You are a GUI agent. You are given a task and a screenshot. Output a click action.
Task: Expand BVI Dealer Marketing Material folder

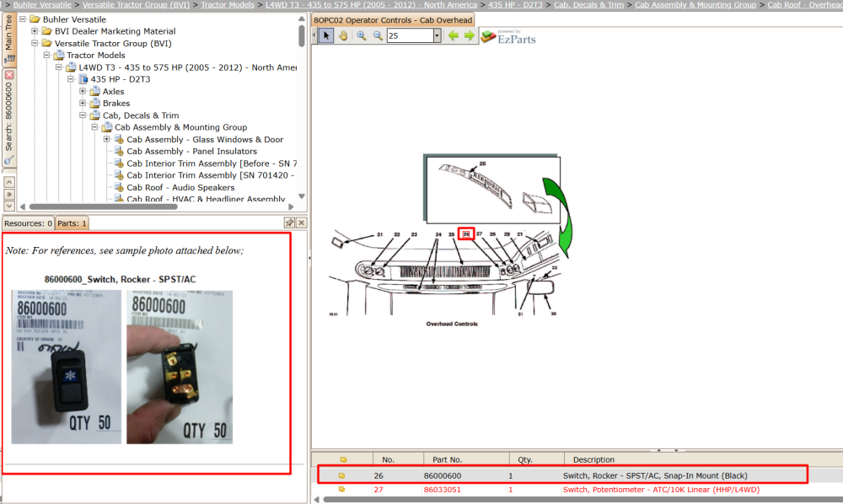[35, 31]
